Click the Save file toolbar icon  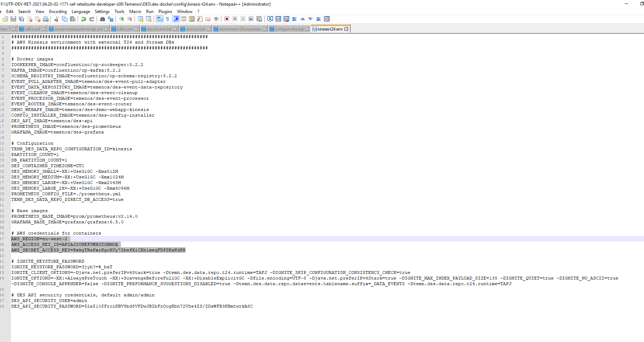coord(13,19)
